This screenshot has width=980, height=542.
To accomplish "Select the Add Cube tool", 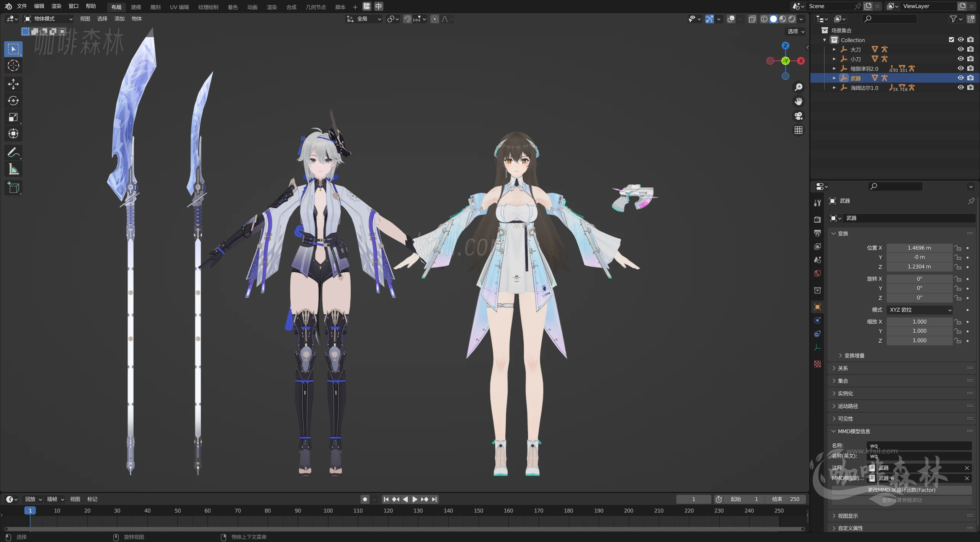I will click(x=13, y=188).
